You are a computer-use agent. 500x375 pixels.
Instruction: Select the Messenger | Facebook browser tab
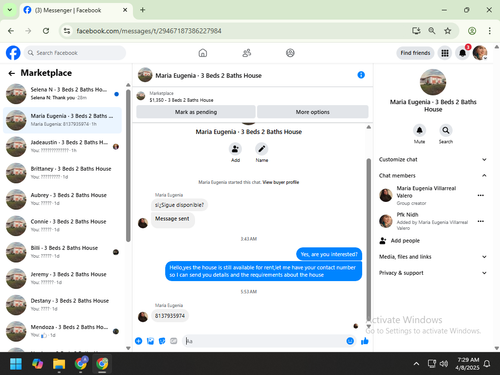click(76, 10)
